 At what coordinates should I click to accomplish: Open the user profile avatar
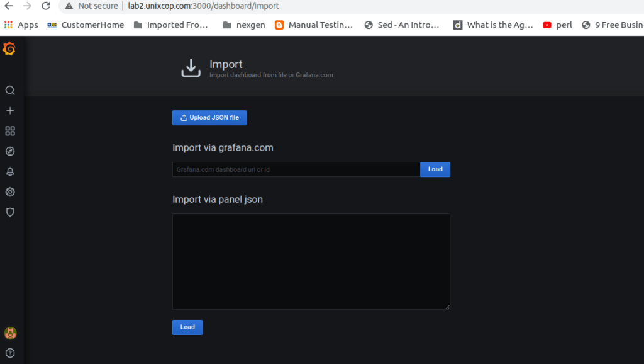10,333
